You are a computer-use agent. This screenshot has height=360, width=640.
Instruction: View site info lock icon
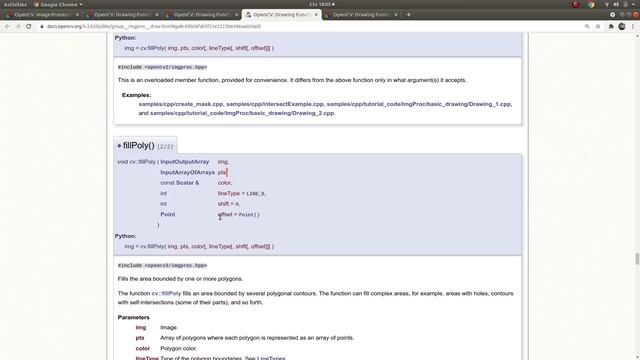42,27
